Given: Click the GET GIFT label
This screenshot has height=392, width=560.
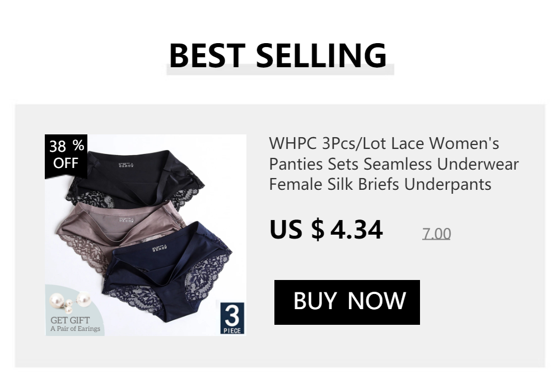Looking at the screenshot, I should pos(70,320).
